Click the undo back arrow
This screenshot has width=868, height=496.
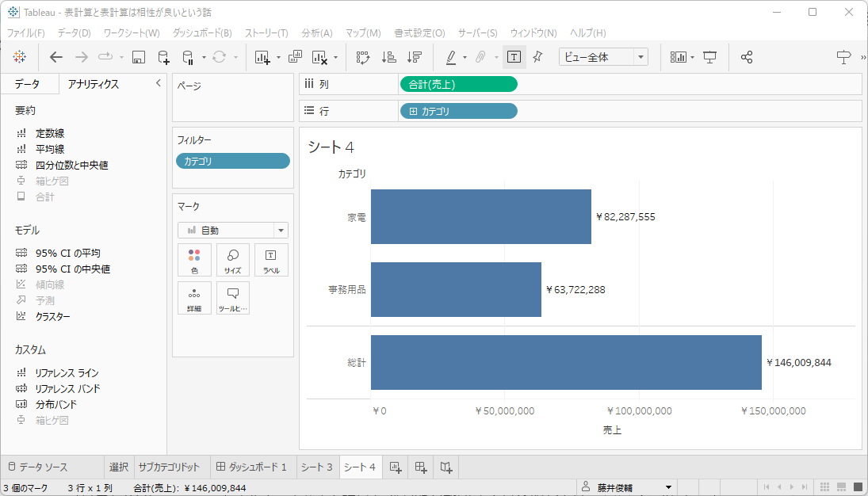[x=56, y=57]
